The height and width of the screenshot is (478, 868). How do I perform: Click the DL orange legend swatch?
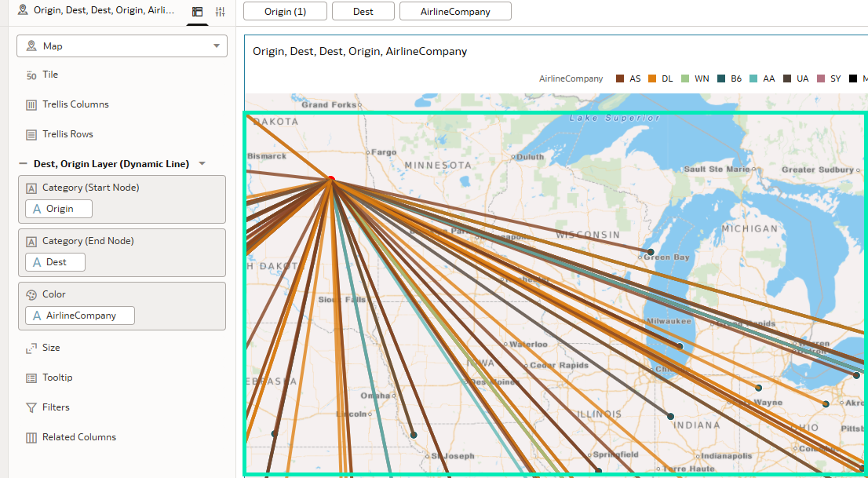pyautogui.click(x=652, y=78)
